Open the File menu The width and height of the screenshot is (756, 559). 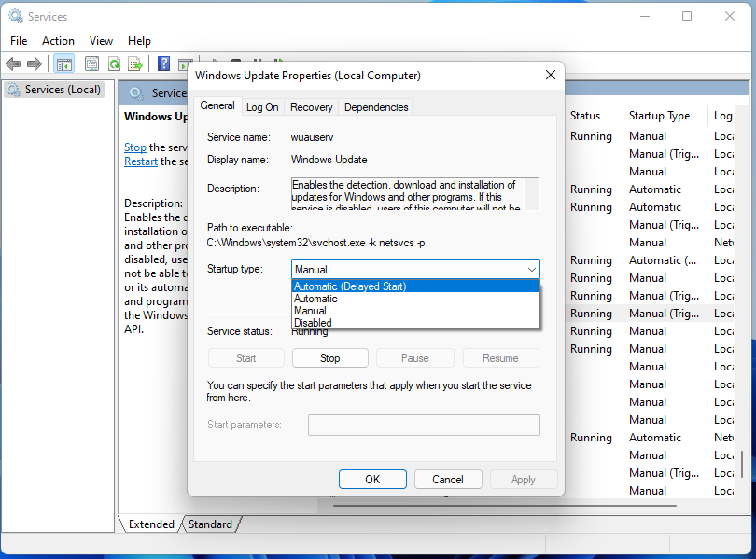19,41
